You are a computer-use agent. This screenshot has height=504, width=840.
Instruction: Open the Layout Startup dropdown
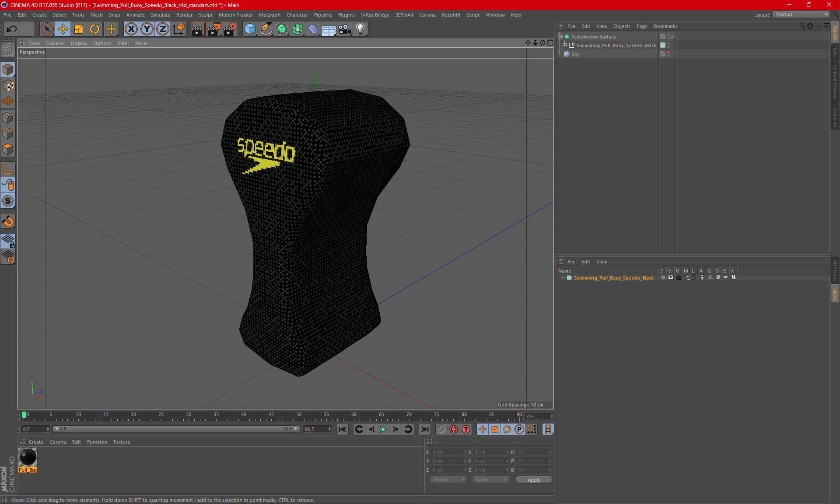pos(801,15)
